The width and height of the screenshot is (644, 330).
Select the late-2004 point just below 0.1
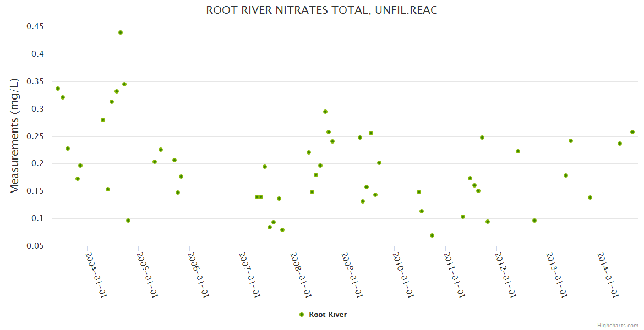pos(128,221)
